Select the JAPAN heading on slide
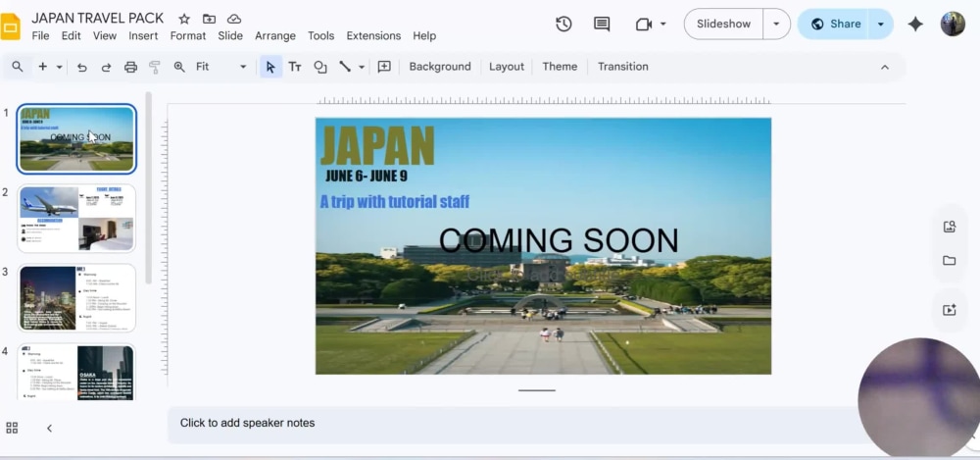The height and width of the screenshot is (460, 980). pos(377,144)
